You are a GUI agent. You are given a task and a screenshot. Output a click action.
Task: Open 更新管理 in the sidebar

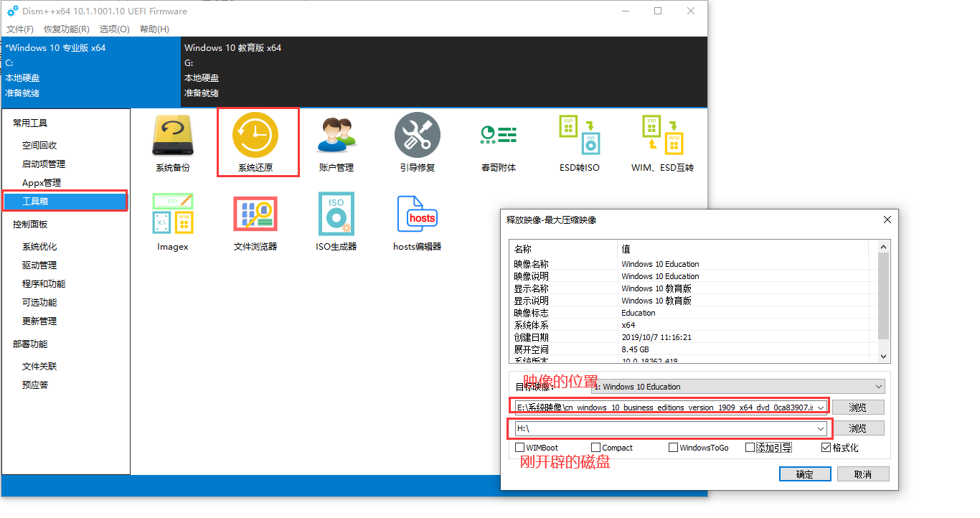point(39,321)
